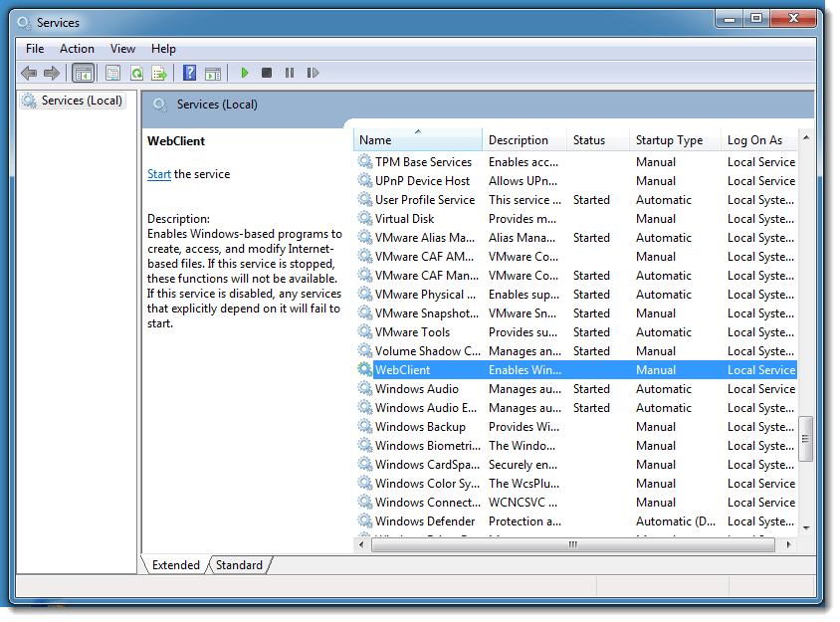Select Services (Local) in the tree

[82, 101]
